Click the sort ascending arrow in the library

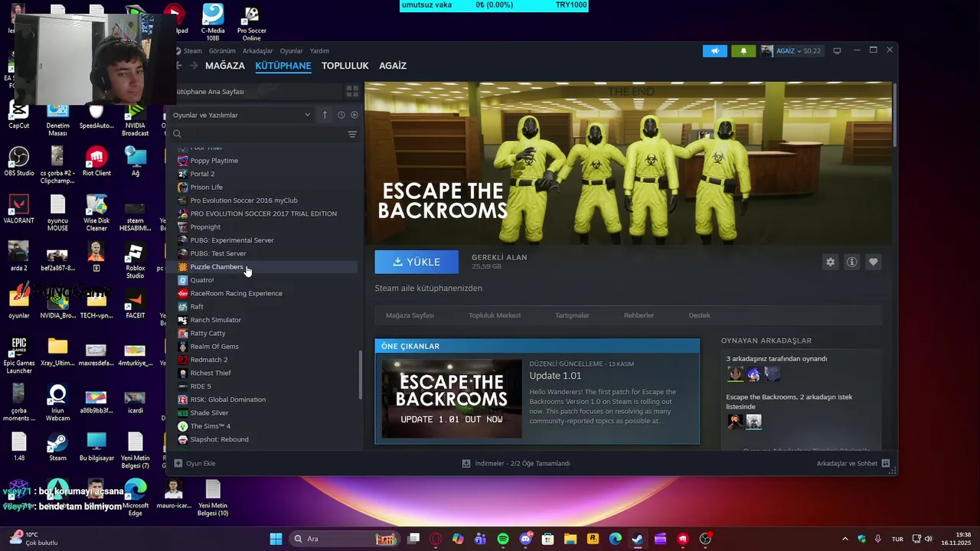point(325,115)
